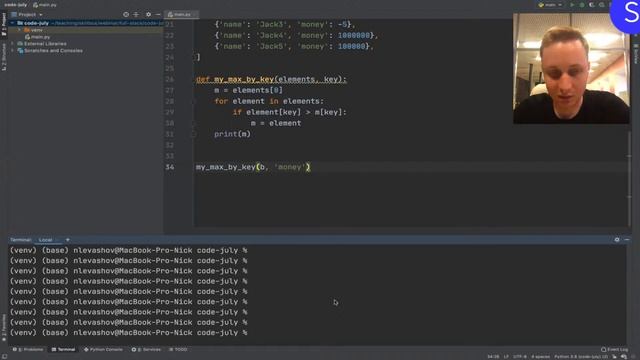Add a new terminal session with plus

click(68, 240)
